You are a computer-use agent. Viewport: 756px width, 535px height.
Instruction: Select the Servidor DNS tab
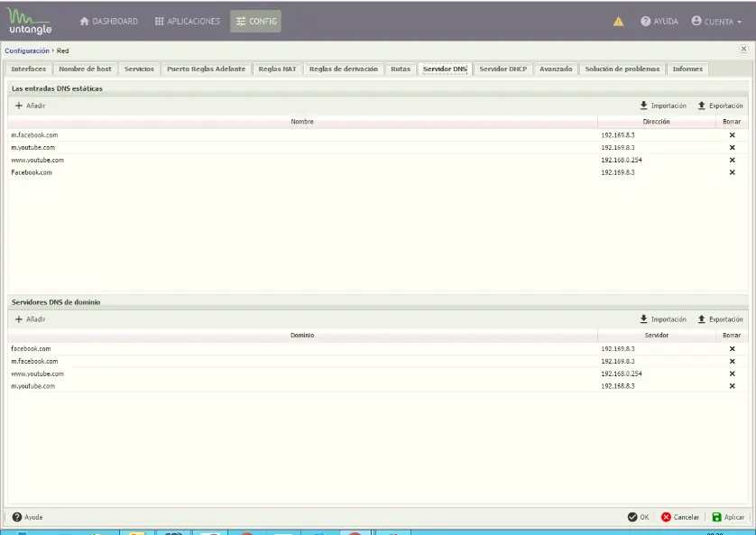[x=445, y=69]
